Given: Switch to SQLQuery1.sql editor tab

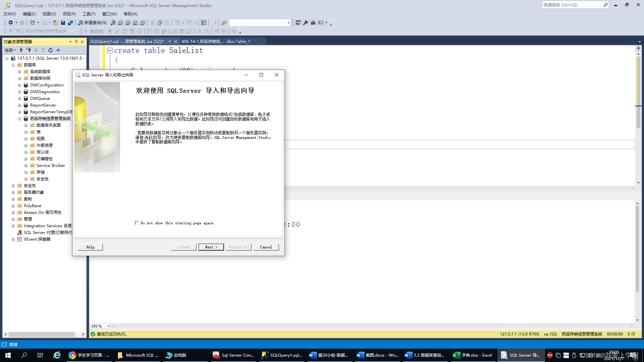Looking at the screenshot, I should click(129, 41).
